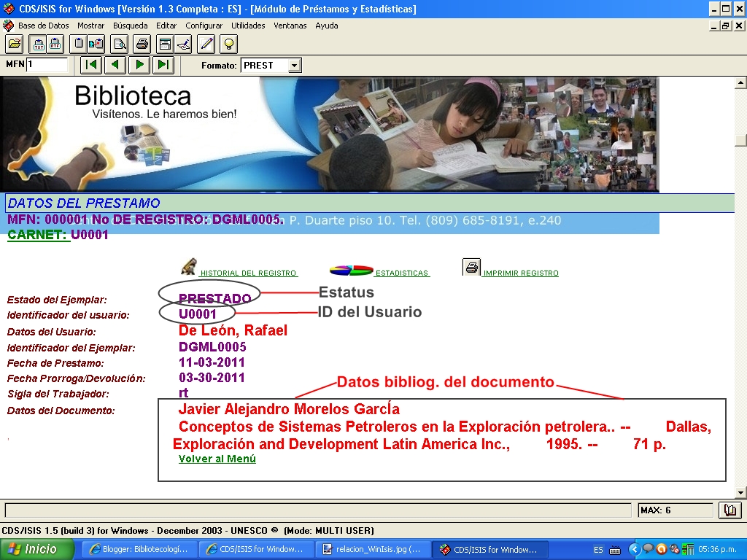This screenshot has width=747, height=560.
Task: Open the Base de Datos menu
Action: [43, 26]
